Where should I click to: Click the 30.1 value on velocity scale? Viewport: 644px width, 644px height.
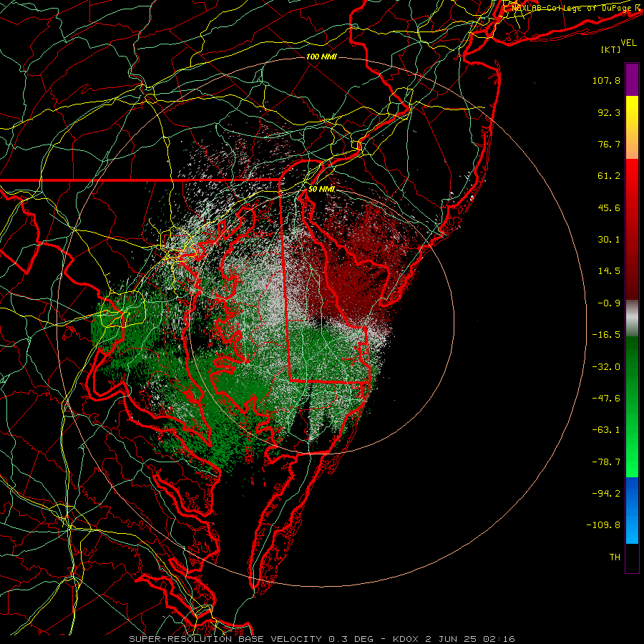[609, 240]
